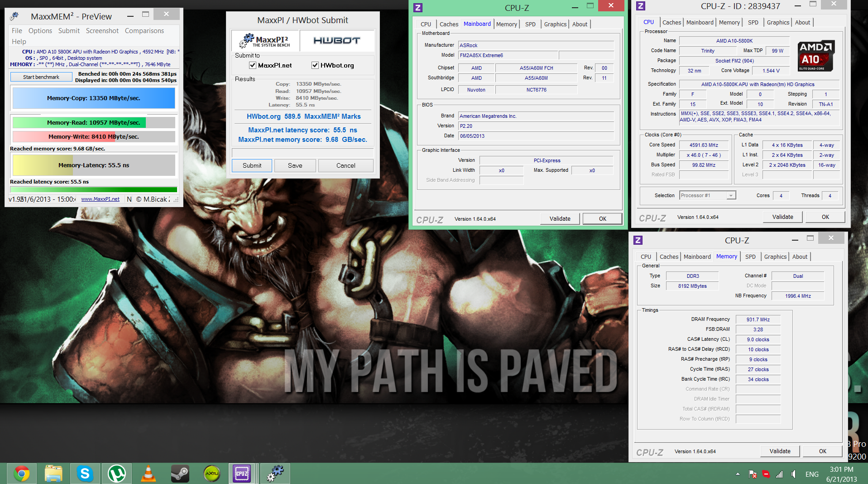
Task: Open the Action Center flag icon
Action: [x=753, y=474]
